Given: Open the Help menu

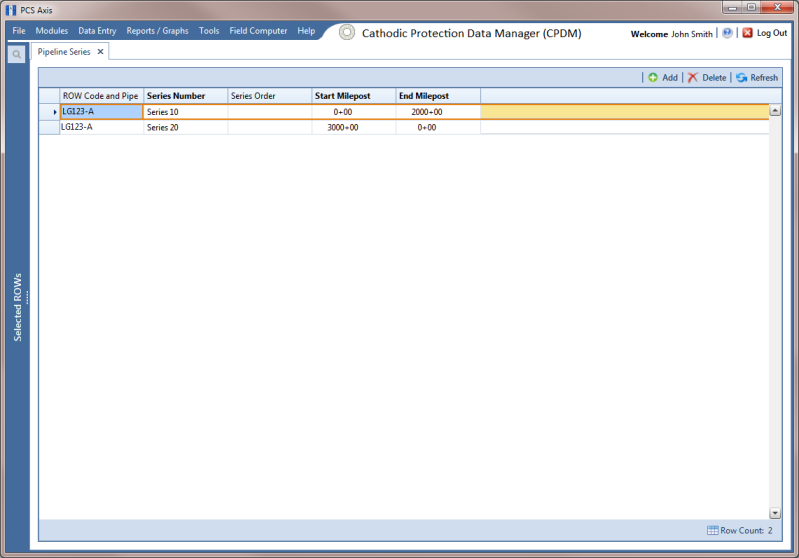Looking at the screenshot, I should [x=306, y=31].
